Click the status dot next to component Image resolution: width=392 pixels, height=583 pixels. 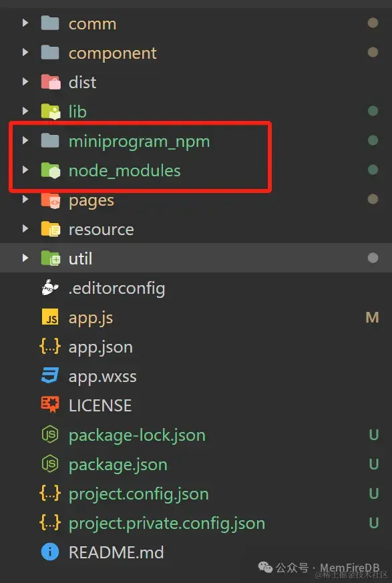point(373,52)
